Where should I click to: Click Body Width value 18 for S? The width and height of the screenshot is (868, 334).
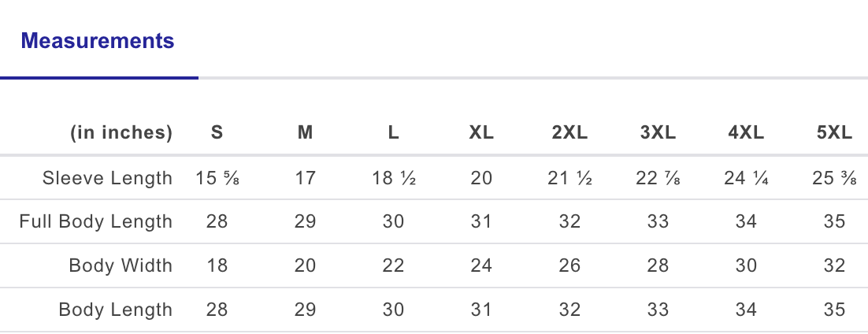point(217,265)
